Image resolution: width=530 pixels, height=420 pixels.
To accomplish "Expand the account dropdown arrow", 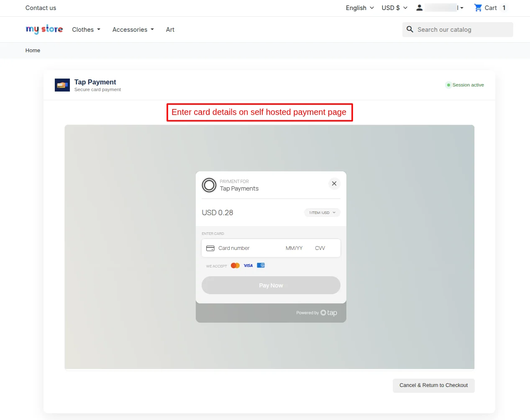I will [462, 8].
